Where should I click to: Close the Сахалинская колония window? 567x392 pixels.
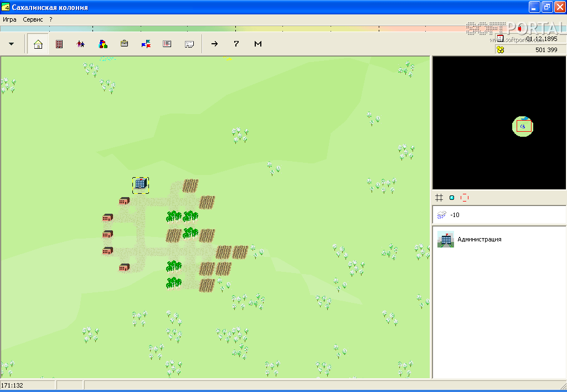560,7
